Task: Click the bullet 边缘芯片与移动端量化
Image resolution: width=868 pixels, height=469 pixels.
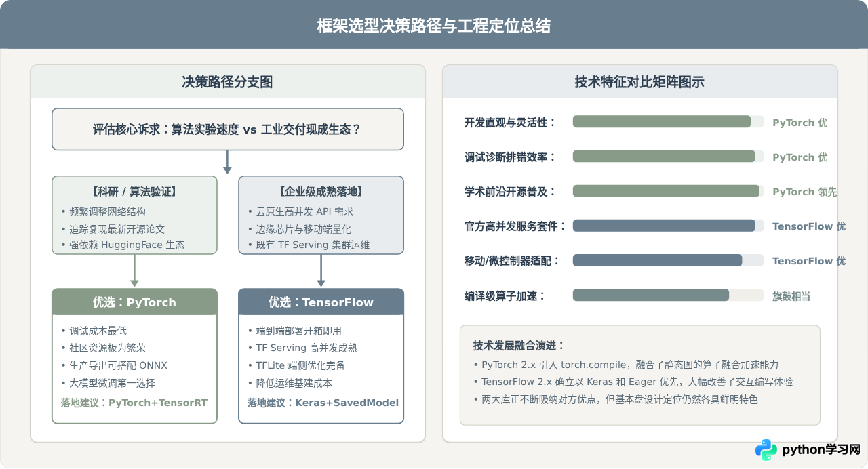Action: [x=299, y=228]
